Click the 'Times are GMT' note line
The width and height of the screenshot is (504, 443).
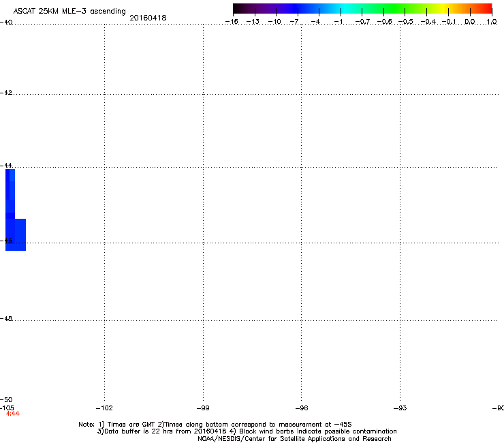(x=215, y=425)
